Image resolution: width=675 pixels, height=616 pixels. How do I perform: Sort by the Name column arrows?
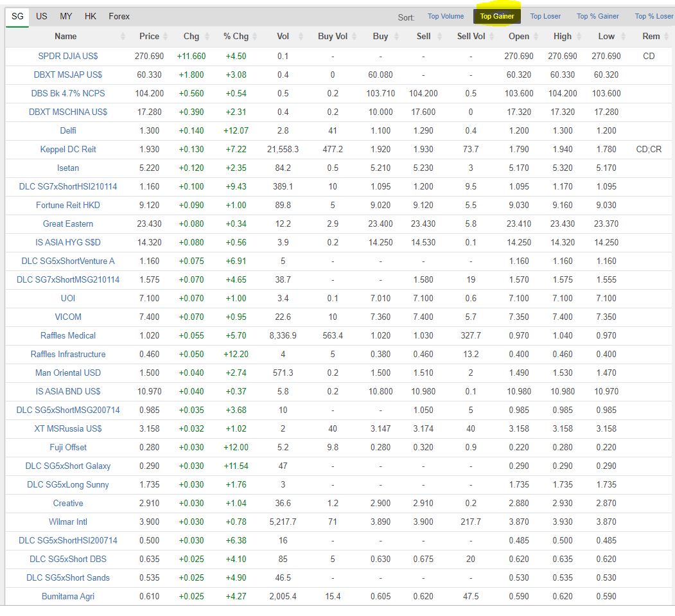(x=123, y=37)
